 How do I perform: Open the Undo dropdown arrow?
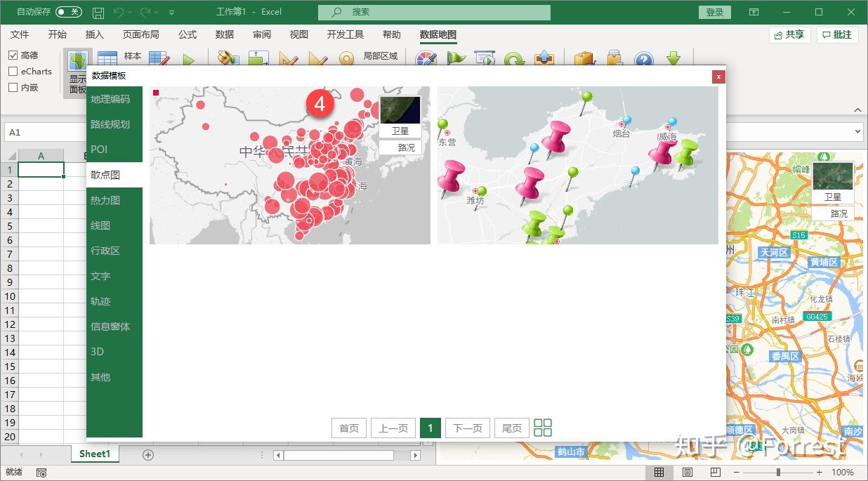coord(129,12)
